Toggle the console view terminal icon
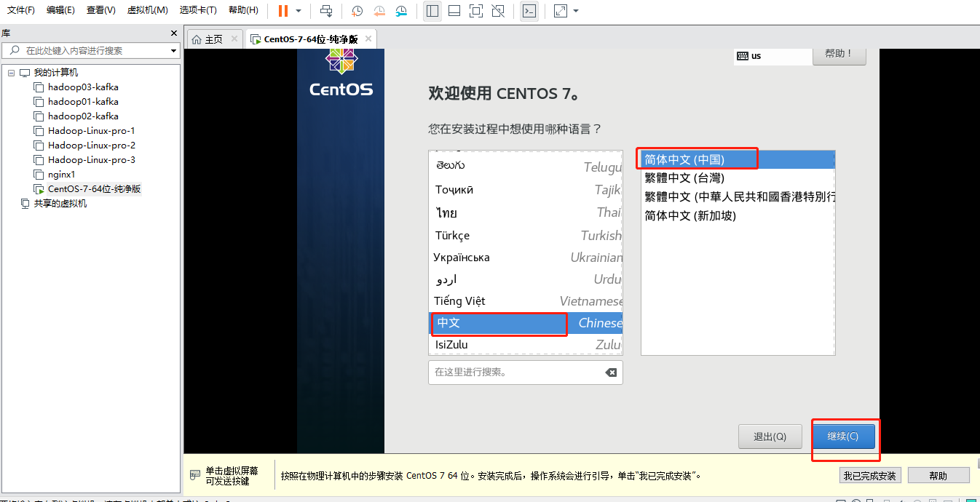The image size is (980, 502). pyautogui.click(x=529, y=11)
